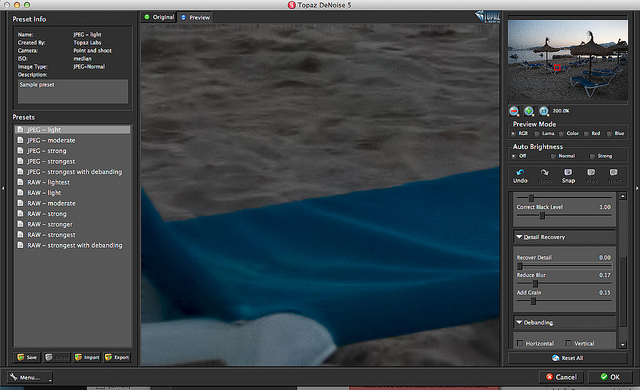Click the zoom in green plus icon
The image size is (640, 390).
[x=529, y=111]
